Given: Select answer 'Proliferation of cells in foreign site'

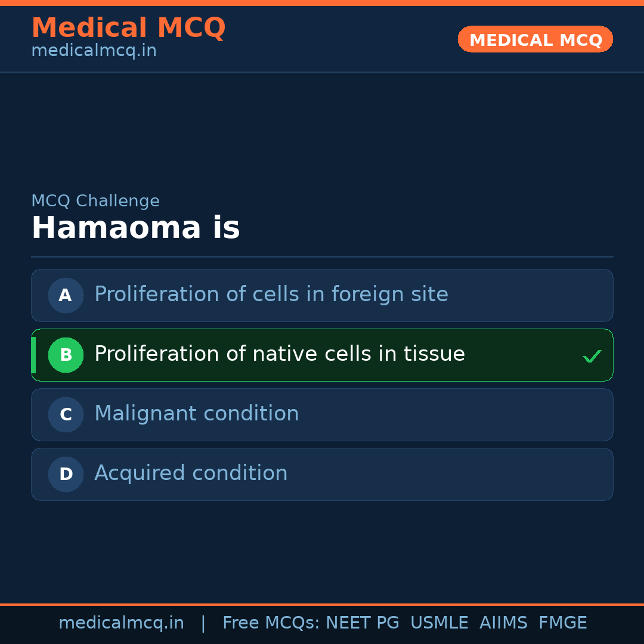Looking at the screenshot, I should click(x=271, y=295).
